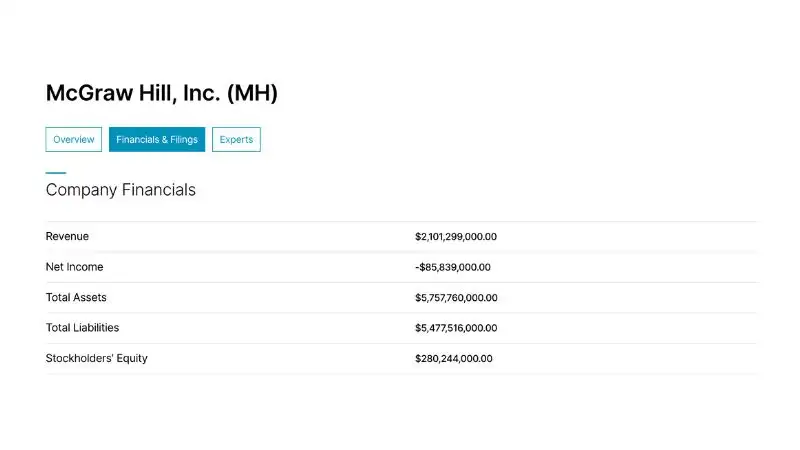Image resolution: width=800 pixels, height=450 pixels.
Task: Click the Company Financials section title
Action: tap(120, 190)
